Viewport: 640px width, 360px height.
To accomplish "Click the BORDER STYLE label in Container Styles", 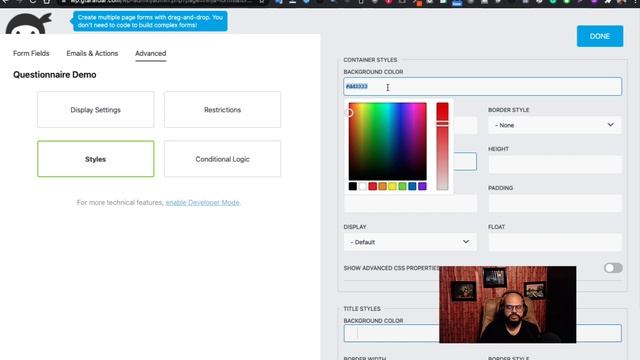I will point(509,110).
